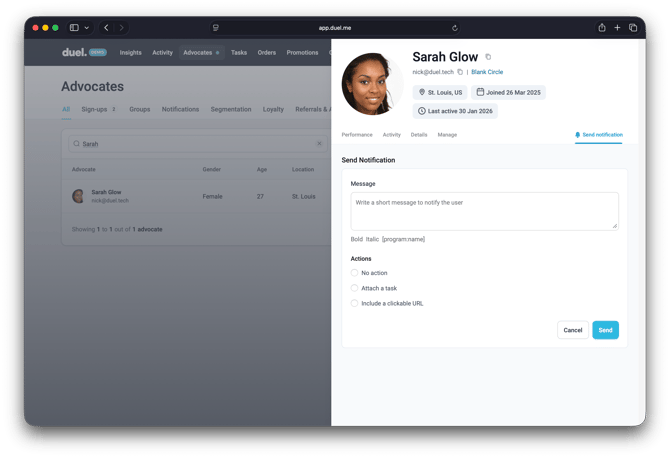The image size is (670, 458).
Task: Switch to the Performance tab
Action: click(357, 134)
